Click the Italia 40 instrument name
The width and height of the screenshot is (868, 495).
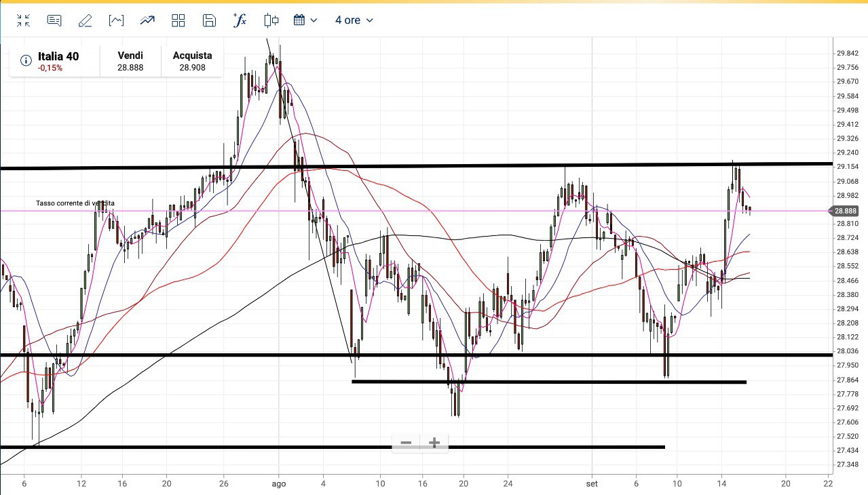[58, 56]
